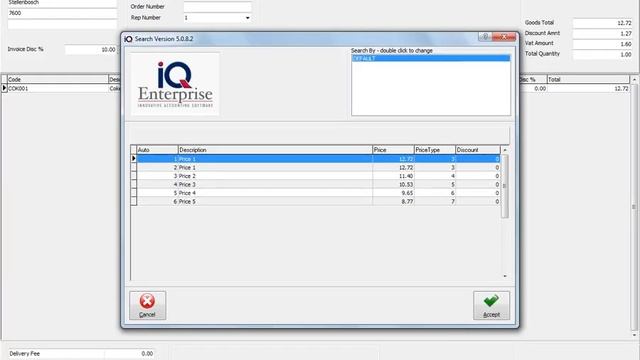Open the help button in the Search dialog title bar
Image resolution: width=640 pixels, height=360 pixels.
tap(485, 37)
